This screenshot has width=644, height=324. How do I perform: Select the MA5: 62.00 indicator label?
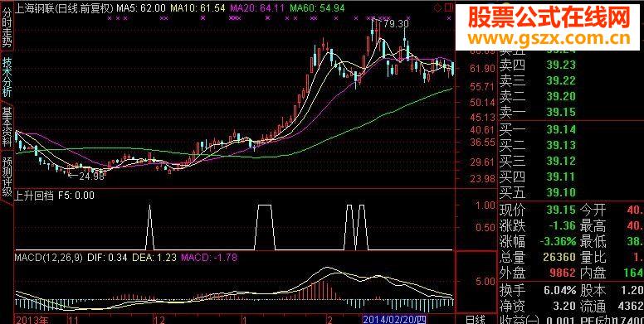141,7
